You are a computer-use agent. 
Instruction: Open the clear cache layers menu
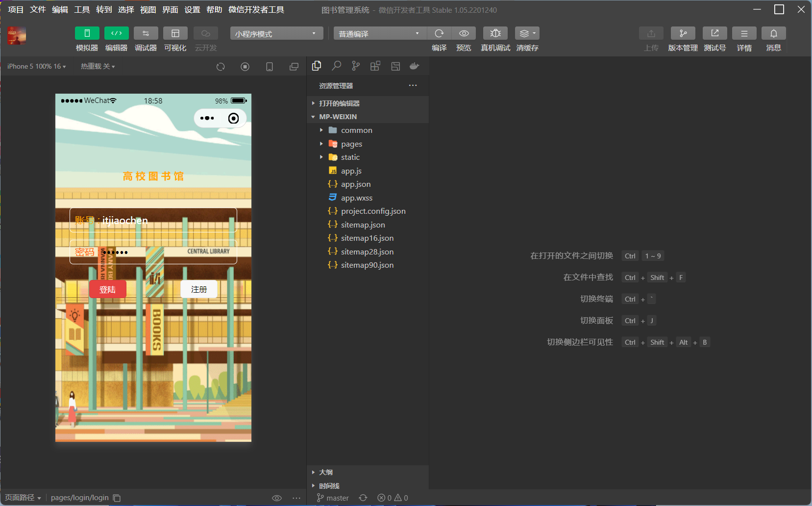pyautogui.click(x=527, y=33)
